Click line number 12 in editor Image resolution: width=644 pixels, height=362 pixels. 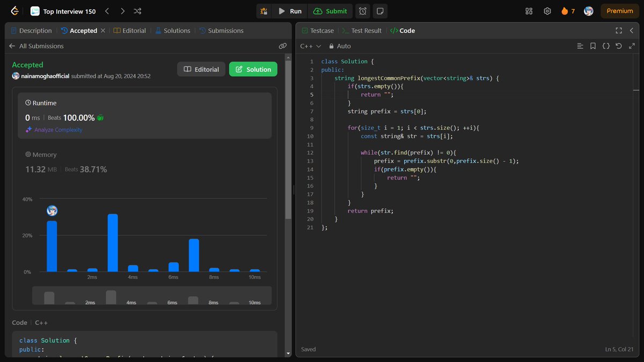pos(311,153)
